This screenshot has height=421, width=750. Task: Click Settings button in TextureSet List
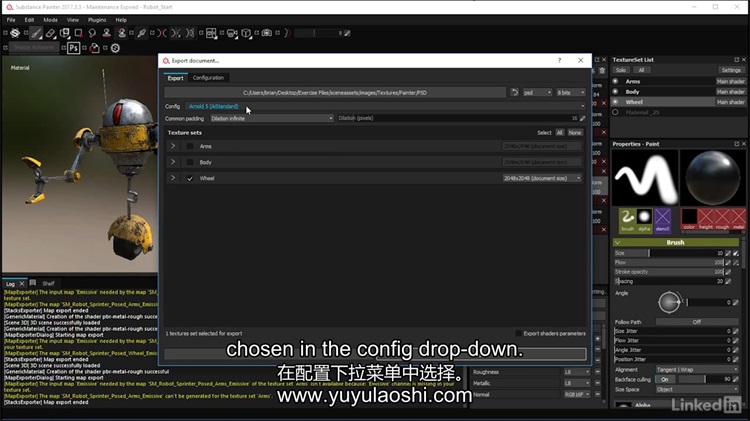click(731, 70)
